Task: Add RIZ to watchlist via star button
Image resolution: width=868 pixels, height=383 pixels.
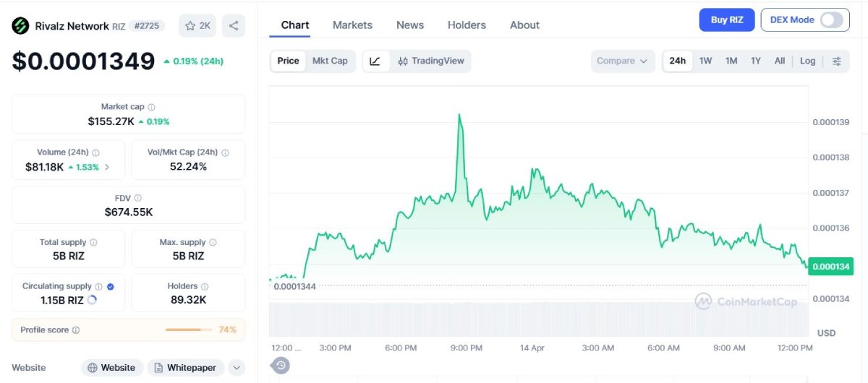Action: click(x=197, y=26)
